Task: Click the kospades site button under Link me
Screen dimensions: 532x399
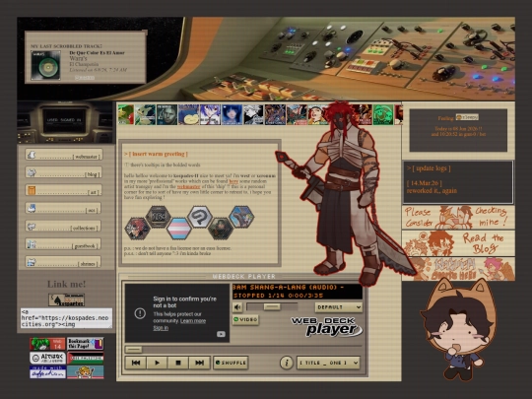Action: coord(66,299)
